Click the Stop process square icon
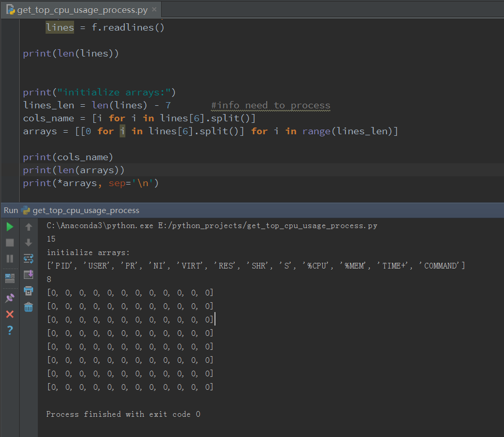The height and width of the screenshot is (437, 504). [x=10, y=243]
